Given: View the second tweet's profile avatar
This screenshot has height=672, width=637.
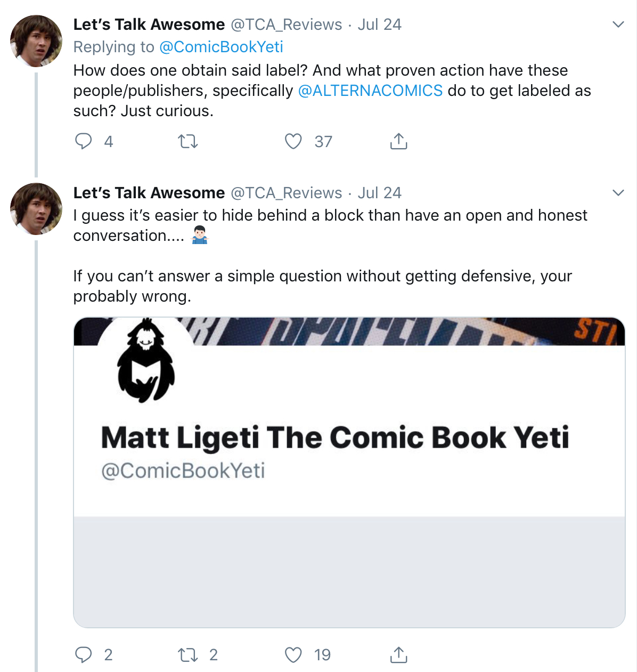Looking at the screenshot, I should pyautogui.click(x=36, y=209).
